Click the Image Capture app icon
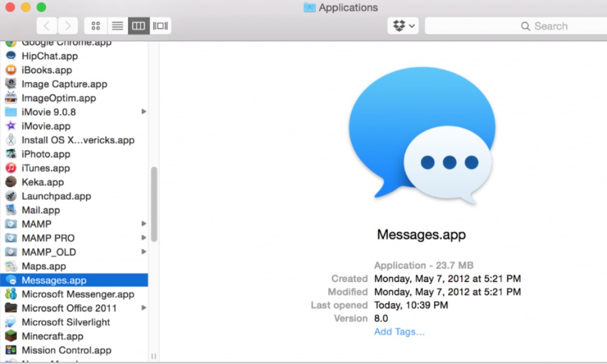Screen dimensions: 607x364 pos(11,84)
